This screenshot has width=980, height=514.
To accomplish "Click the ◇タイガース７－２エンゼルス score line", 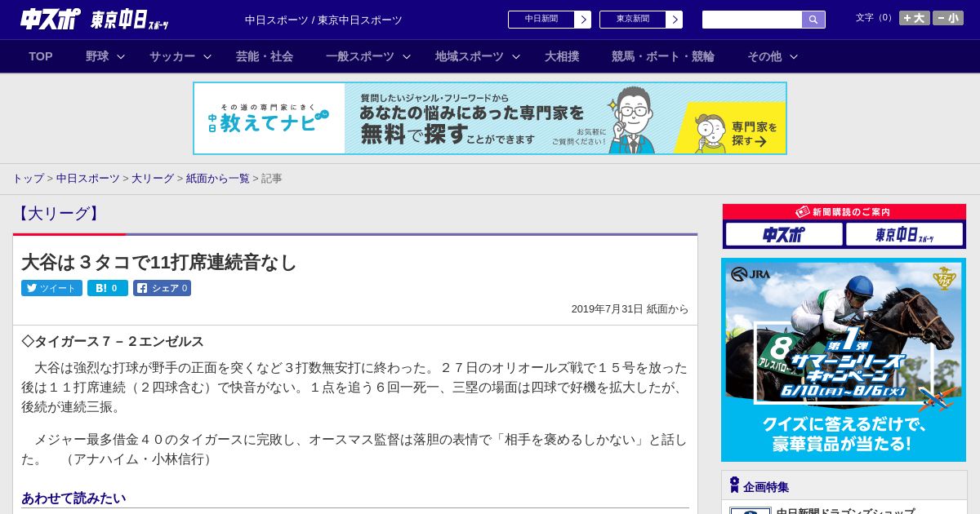I will (113, 341).
